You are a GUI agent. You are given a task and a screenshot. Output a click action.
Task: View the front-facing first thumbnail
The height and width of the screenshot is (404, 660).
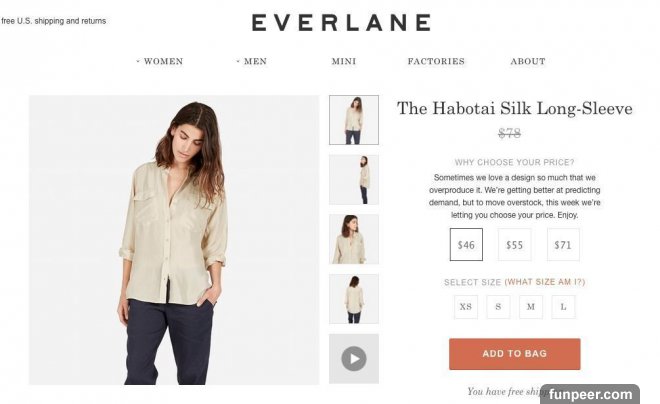click(x=354, y=120)
